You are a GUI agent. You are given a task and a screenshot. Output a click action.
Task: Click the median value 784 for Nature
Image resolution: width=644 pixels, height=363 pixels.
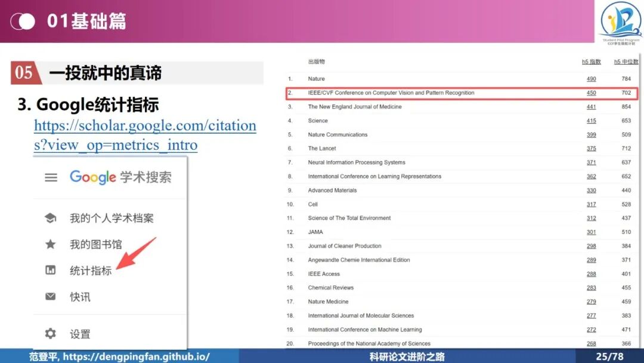[626, 79]
